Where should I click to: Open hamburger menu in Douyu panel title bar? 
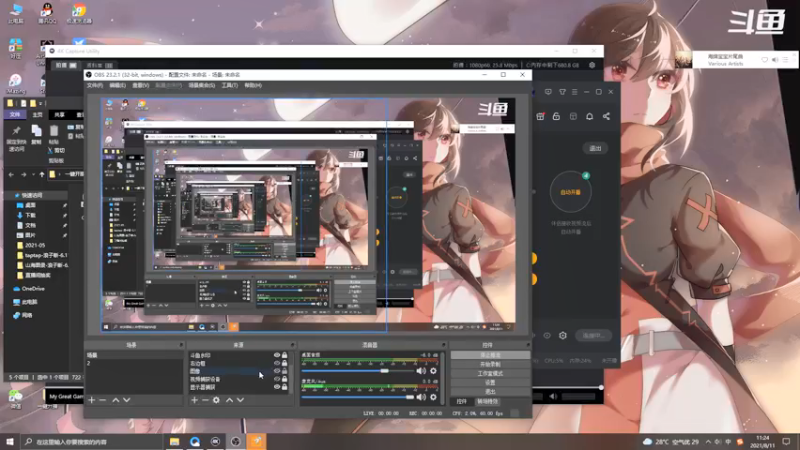[x=574, y=92]
